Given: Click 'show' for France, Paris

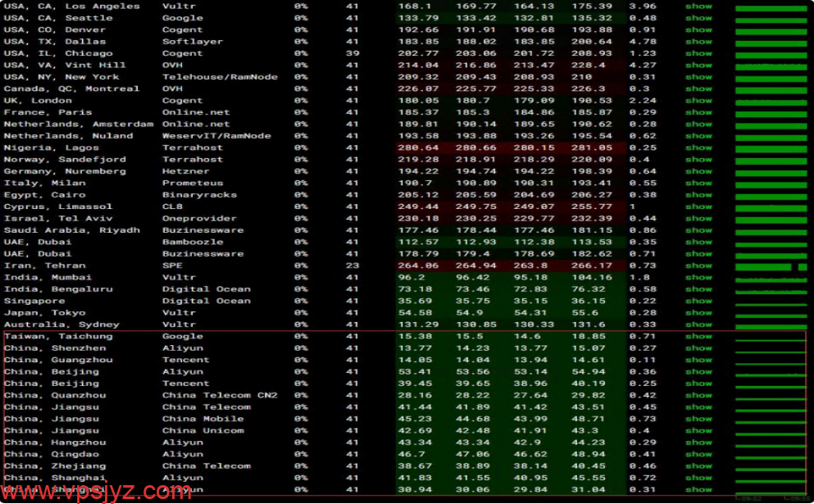Looking at the screenshot, I should (698, 112).
